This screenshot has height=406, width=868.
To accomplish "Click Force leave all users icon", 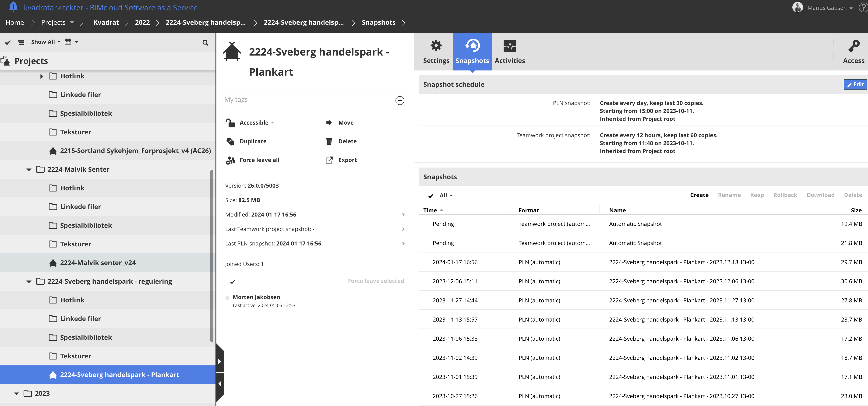I will tap(230, 160).
